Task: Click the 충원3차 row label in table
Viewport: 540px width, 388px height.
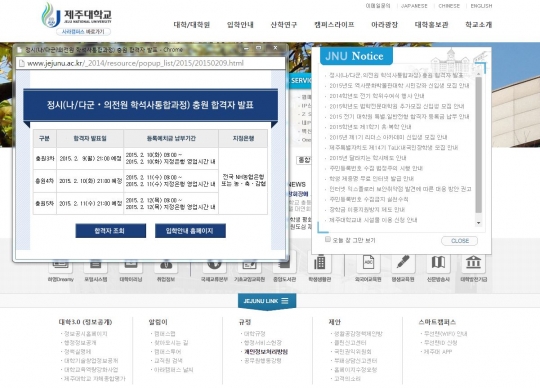Action: pos(45,158)
